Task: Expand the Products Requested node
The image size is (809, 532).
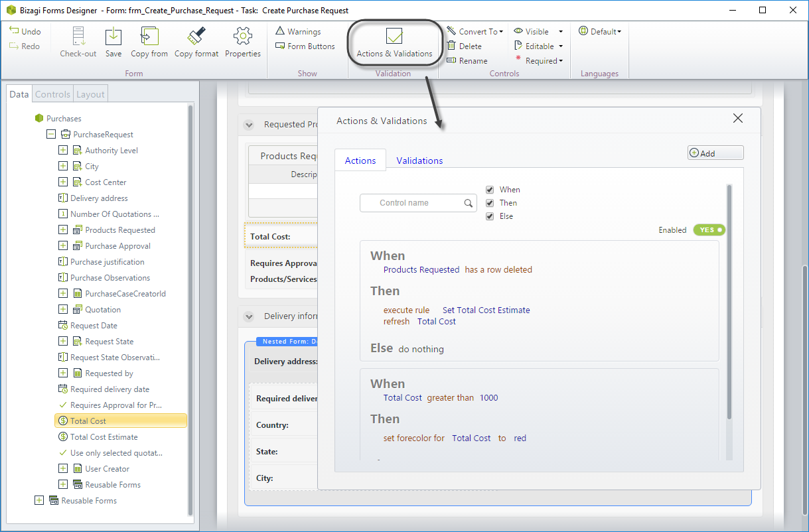Action: (x=63, y=230)
